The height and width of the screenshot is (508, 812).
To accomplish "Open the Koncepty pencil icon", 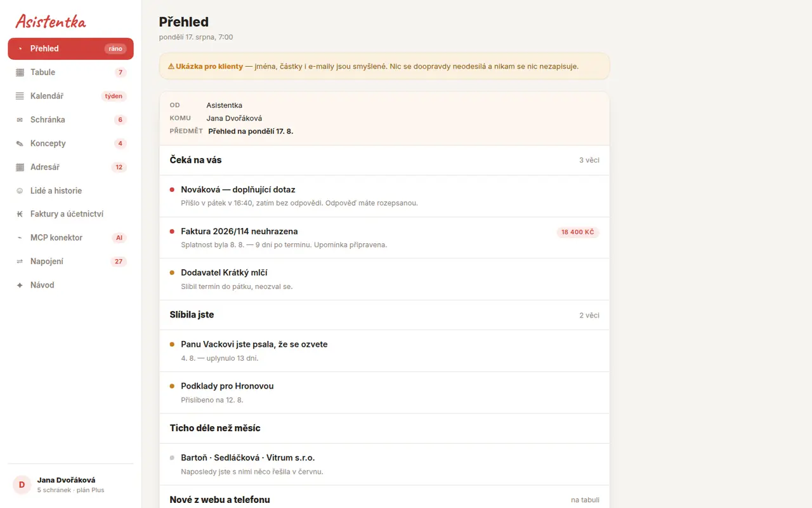I will point(20,144).
